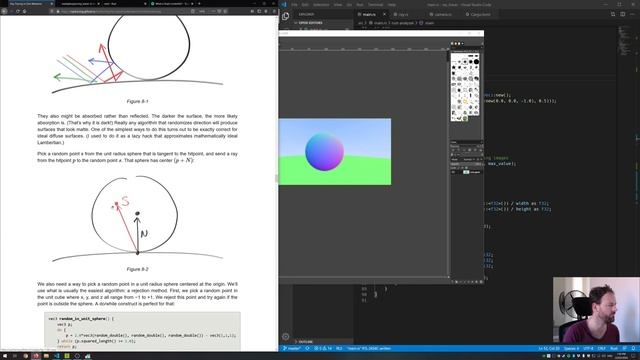Click the Rust language mode indicator
The width and height of the screenshot is (640, 360).
(614, 349)
